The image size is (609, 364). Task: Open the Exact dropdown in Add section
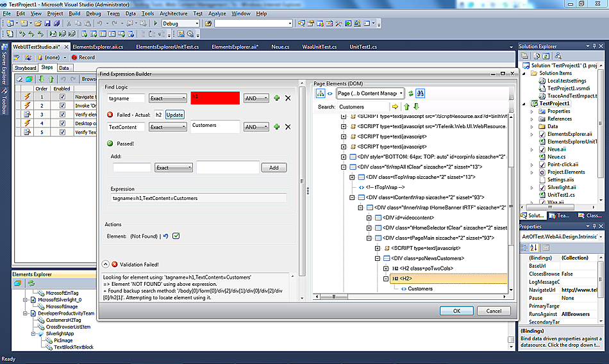click(x=174, y=168)
